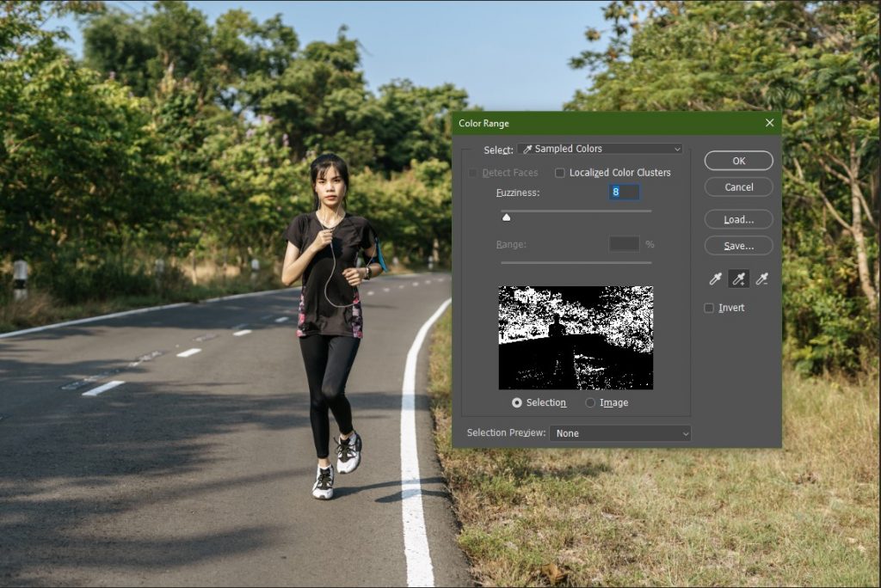Open the Select dropdown showing Sampled Colors
The width and height of the screenshot is (881, 588).
tap(600, 149)
